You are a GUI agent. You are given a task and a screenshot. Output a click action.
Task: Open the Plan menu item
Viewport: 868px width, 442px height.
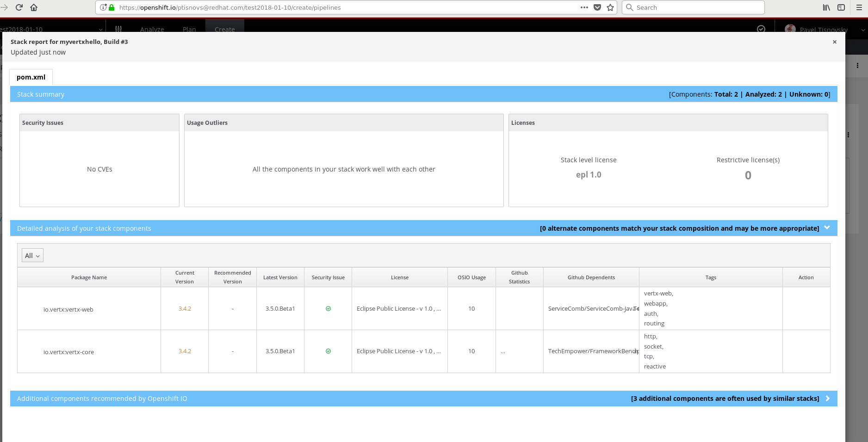189,29
